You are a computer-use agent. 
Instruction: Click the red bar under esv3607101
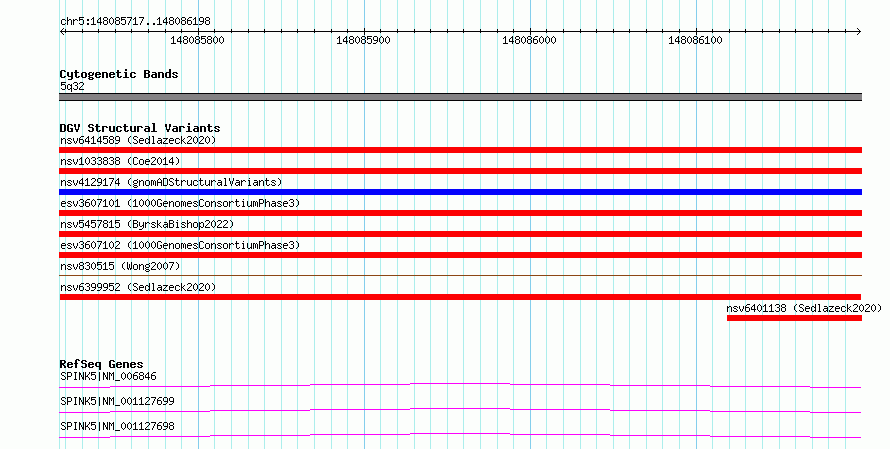(x=460, y=213)
